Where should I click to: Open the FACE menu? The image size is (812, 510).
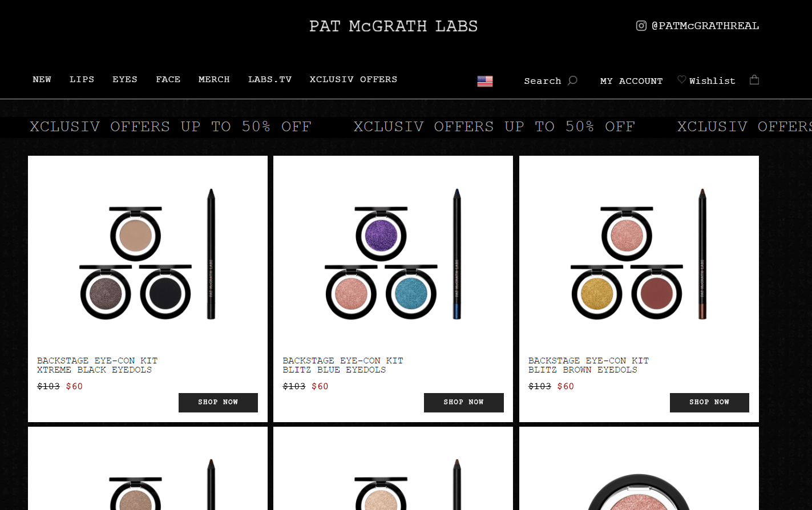[168, 79]
